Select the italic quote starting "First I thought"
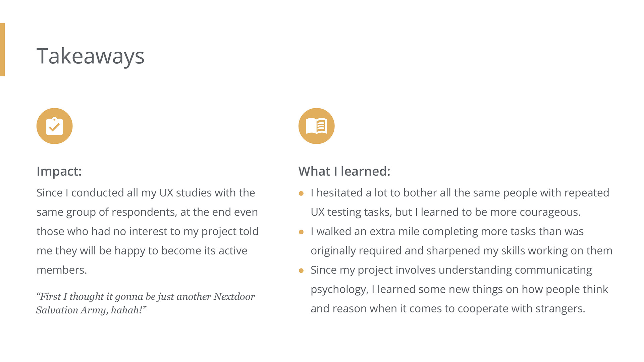The height and width of the screenshot is (362, 644). pos(145,303)
